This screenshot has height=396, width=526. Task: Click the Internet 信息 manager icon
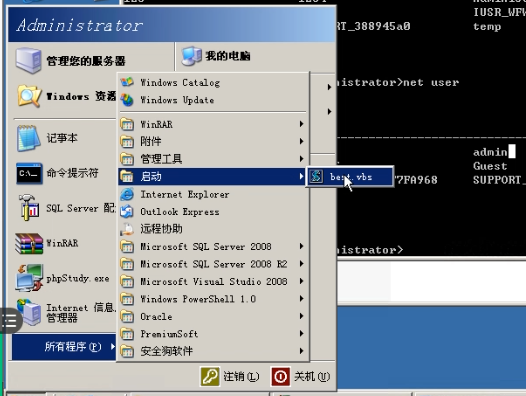click(x=29, y=312)
